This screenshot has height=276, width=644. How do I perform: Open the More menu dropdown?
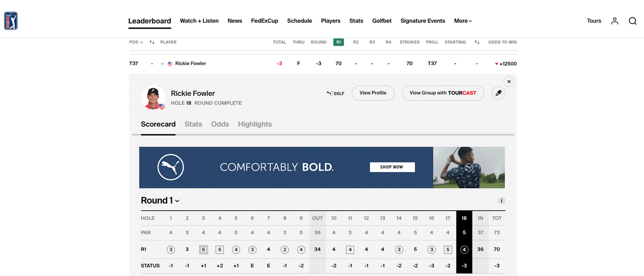(463, 21)
